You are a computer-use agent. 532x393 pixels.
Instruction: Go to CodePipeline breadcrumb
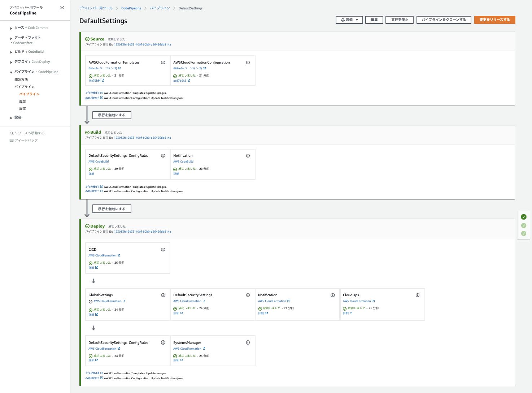(x=131, y=8)
